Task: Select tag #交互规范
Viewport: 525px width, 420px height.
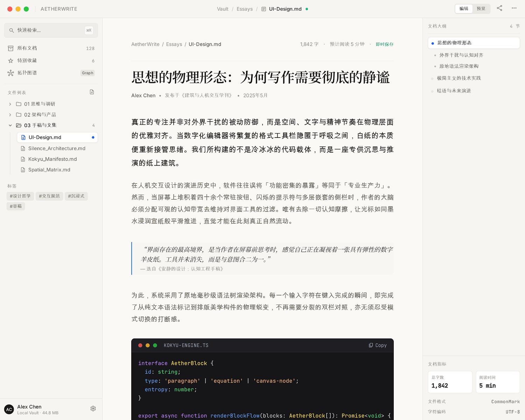Action: 49,196
